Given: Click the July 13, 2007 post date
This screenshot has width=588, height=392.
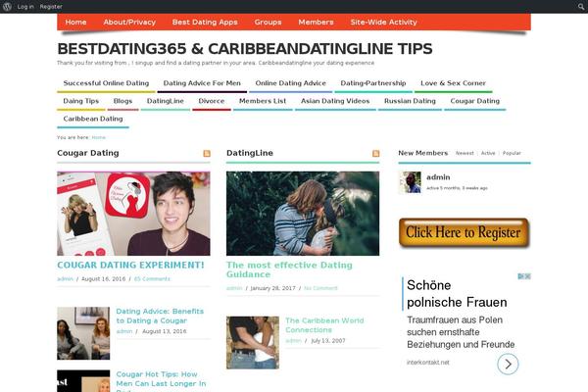Looking at the screenshot, I should (328, 341).
